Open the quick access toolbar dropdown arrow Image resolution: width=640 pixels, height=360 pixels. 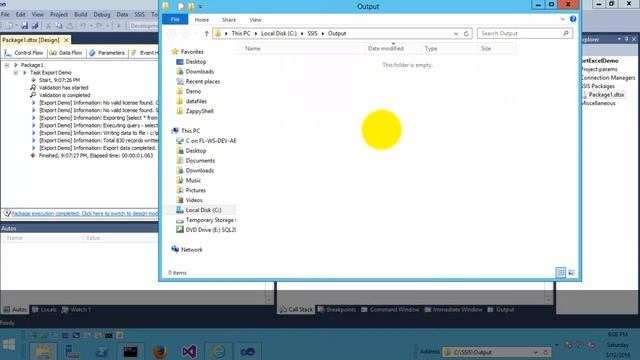click(x=200, y=7)
